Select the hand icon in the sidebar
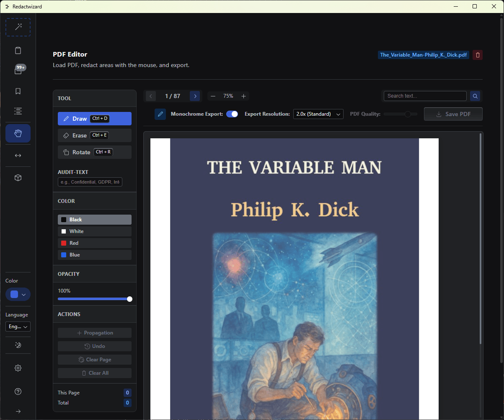Screen dimensions: 504x420 coord(18,133)
